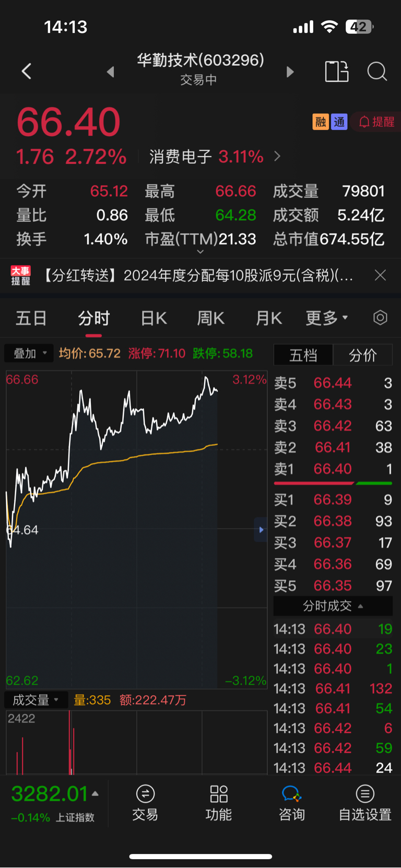This screenshot has height=868, width=401.
Task: Select the 买1 66.39 bid row
Action: pos(333,500)
